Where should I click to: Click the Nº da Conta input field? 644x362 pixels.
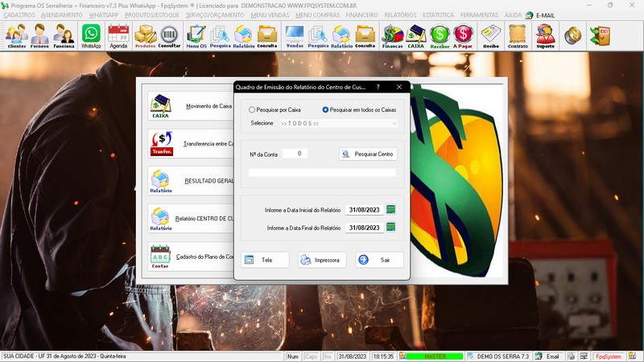pos(295,154)
